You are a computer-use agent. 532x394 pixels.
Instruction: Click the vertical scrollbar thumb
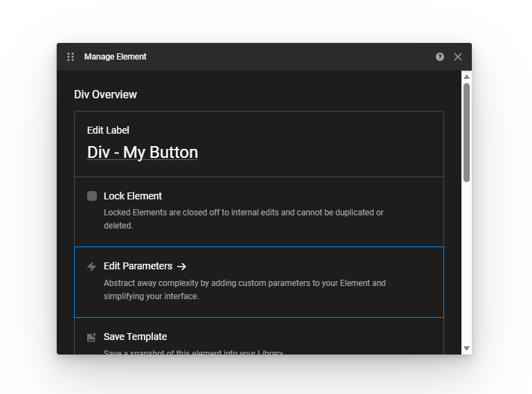(x=466, y=132)
